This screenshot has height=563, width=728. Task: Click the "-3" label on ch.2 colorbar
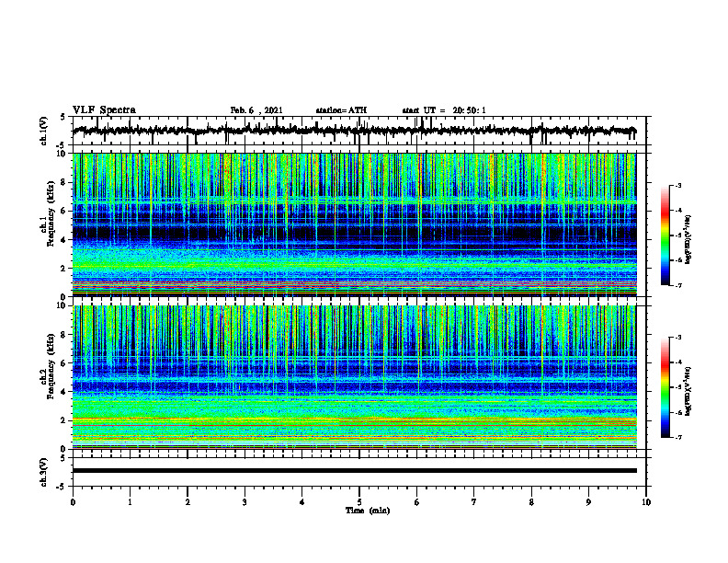pos(677,338)
